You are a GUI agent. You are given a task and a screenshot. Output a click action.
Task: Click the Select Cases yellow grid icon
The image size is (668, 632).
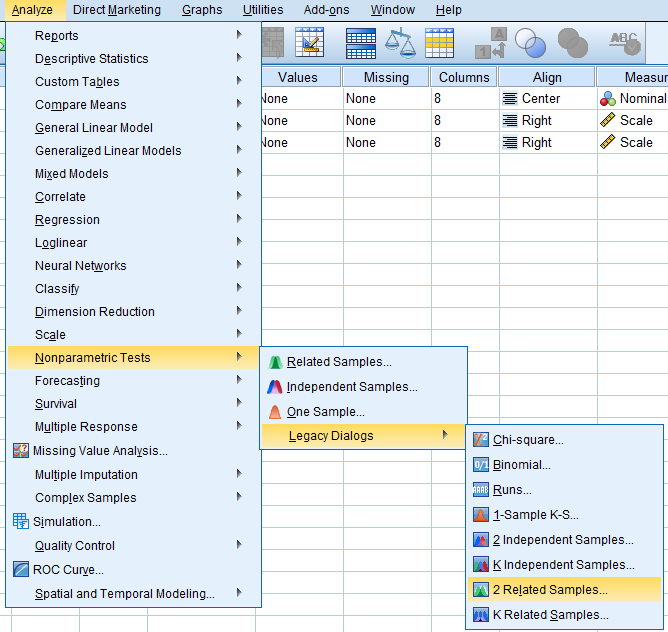tap(439, 43)
